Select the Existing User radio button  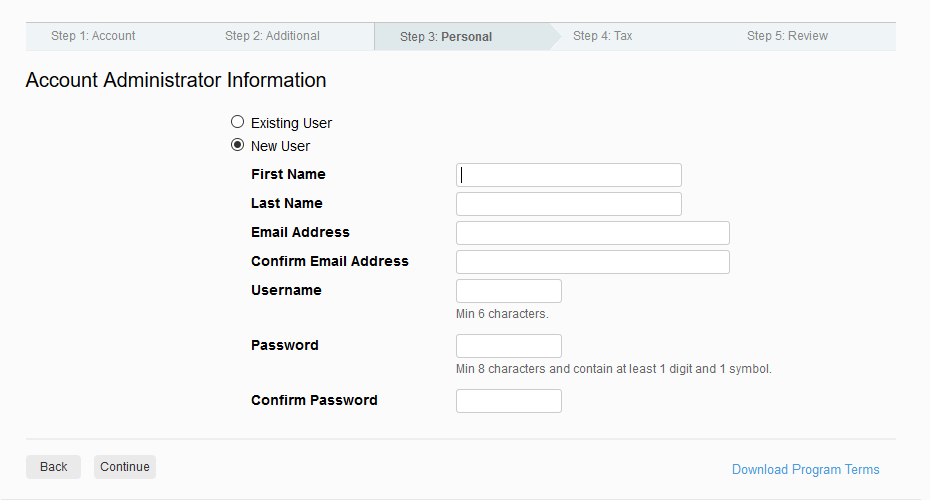237,122
